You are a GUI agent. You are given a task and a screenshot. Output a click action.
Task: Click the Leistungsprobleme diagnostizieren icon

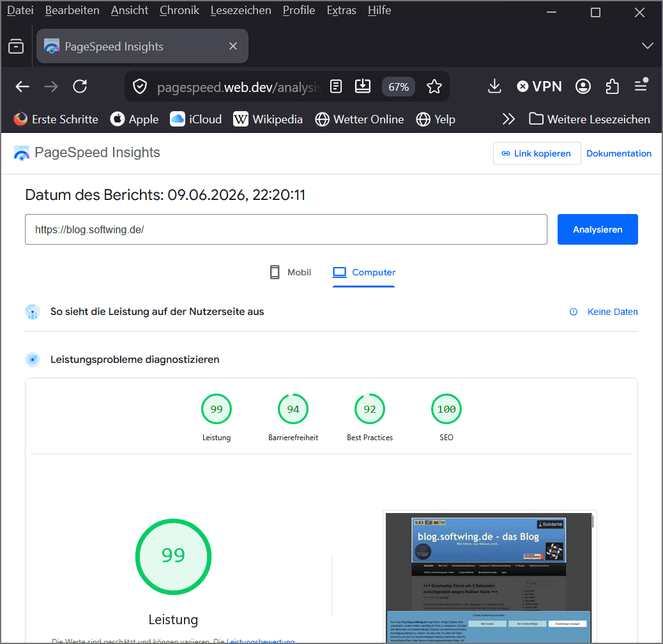coord(33,360)
